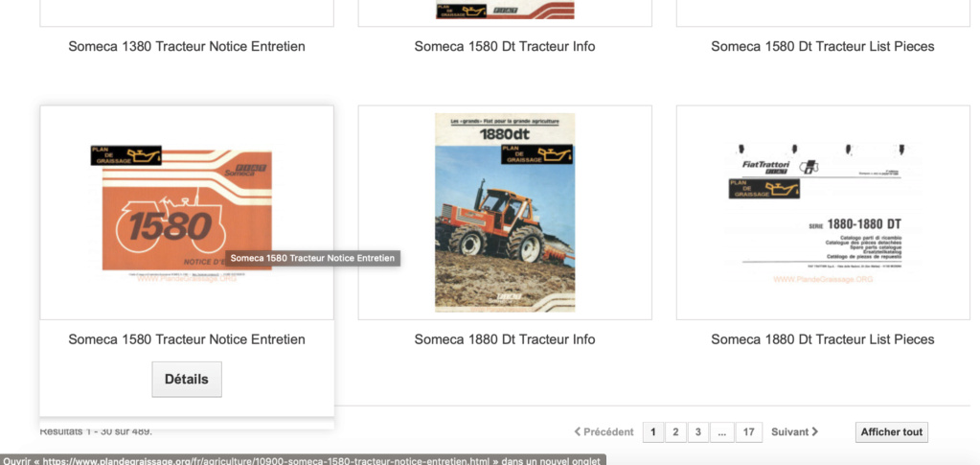This screenshot has height=465, width=980.
Task: Click the Plan de Graissage logo on the 1880 parts catalogue
Action: point(764,189)
